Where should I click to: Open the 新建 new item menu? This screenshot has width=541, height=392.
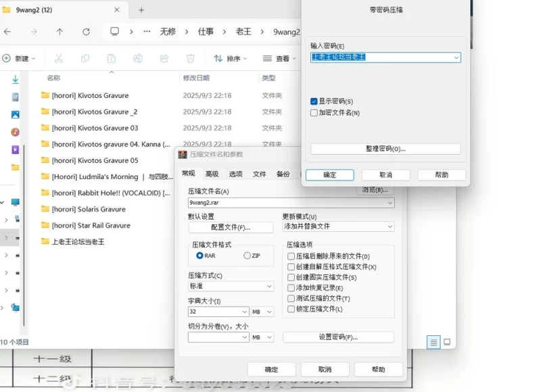pyautogui.click(x=19, y=59)
